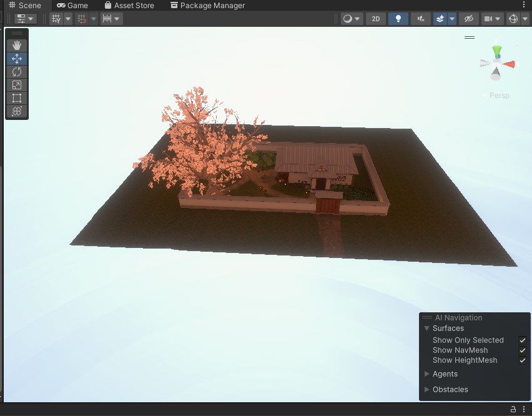Screen dimensions: 532x416
Task: Open scene effects dropdown arrow
Action: (452, 19)
